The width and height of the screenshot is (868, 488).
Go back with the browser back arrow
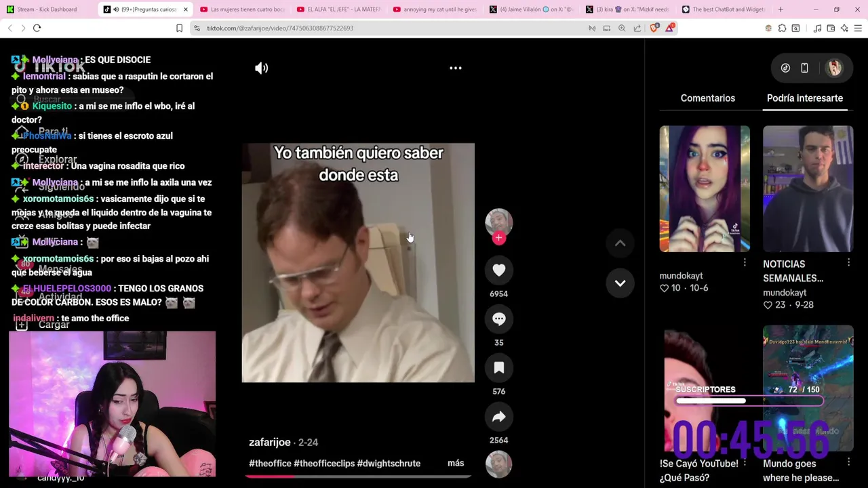(9, 28)
